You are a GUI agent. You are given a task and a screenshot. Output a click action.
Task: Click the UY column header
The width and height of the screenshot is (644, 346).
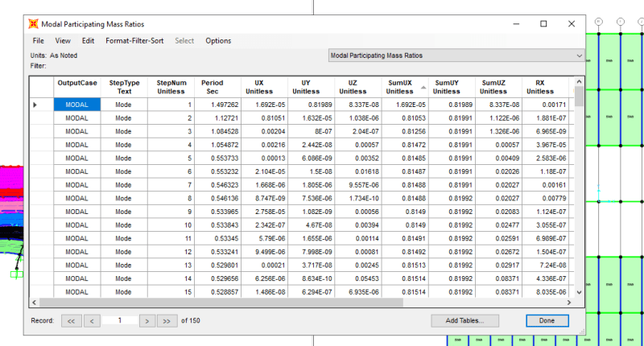312,87
